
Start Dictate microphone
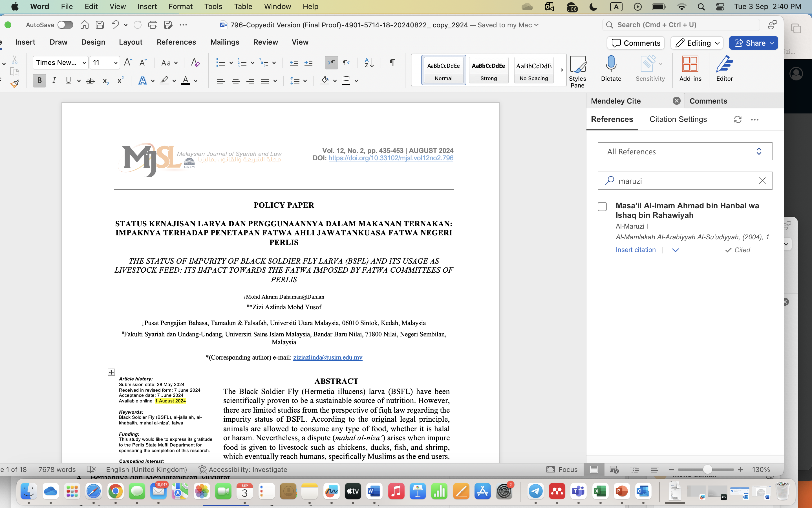(611, 69)
